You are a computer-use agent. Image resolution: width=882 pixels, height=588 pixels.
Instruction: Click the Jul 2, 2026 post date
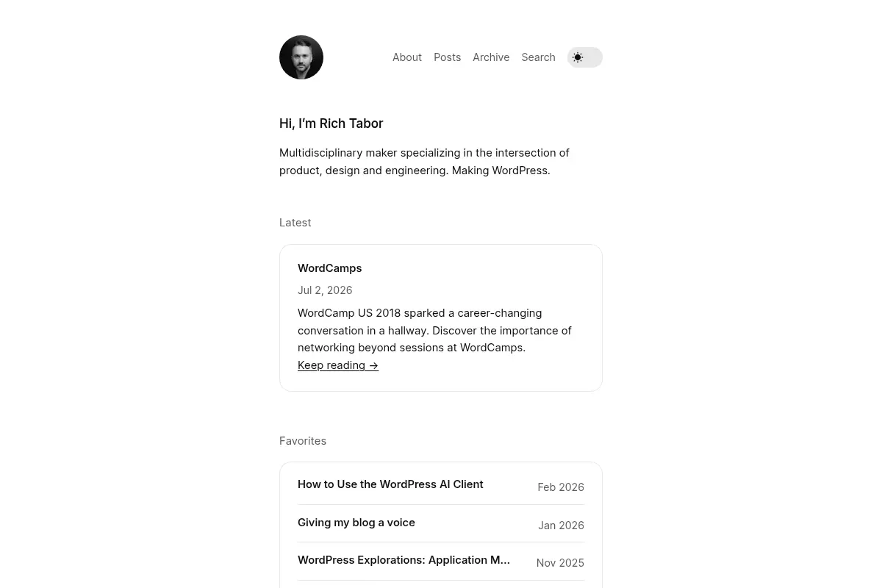[325, 290]
